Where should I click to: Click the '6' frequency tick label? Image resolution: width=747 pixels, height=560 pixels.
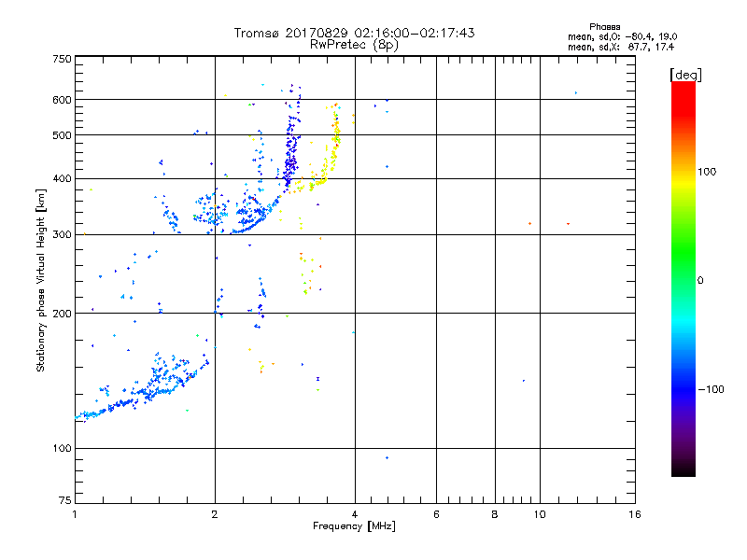[x=436, y=514]
